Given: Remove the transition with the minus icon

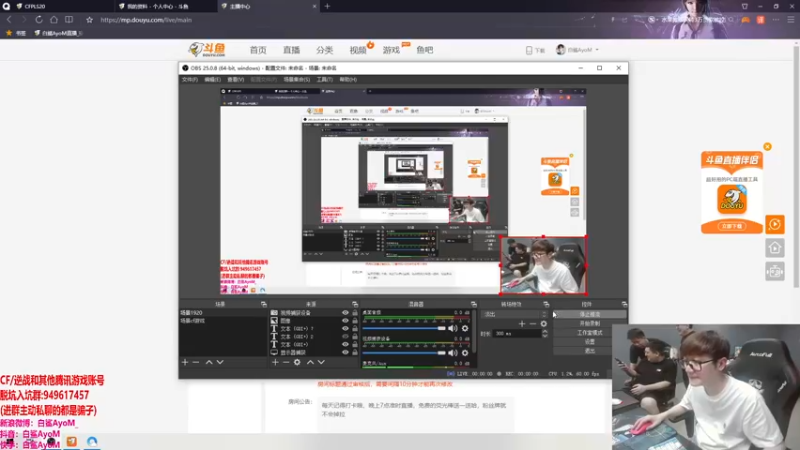Looking at the screenshot, I should point(533,323).
